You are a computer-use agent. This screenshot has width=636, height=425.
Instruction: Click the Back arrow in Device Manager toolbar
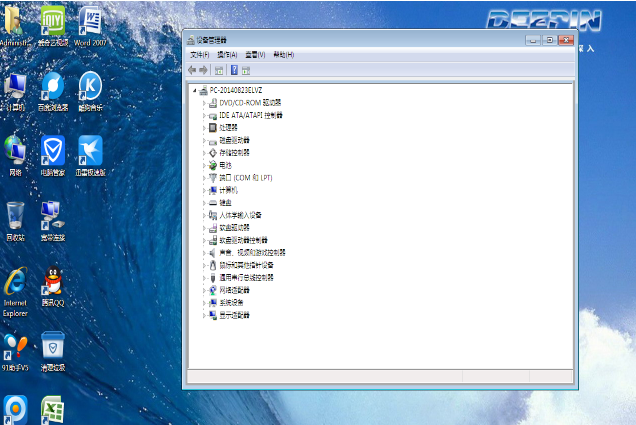192,70
